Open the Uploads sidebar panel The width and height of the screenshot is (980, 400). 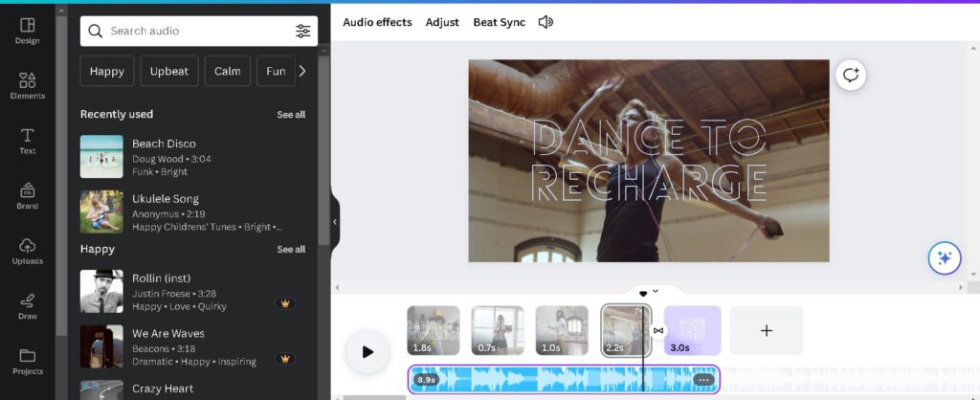pyautogui.click(x=28, y=251)
